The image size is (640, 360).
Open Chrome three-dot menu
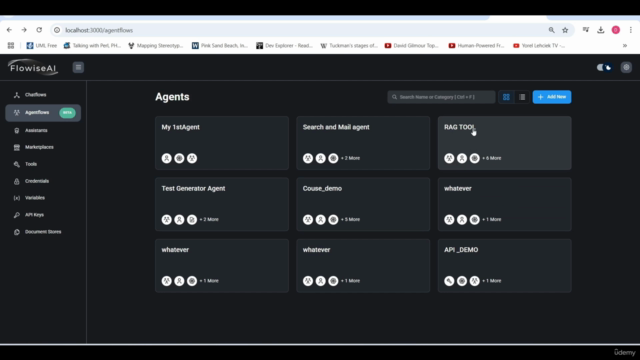click(x=631, y=30)
